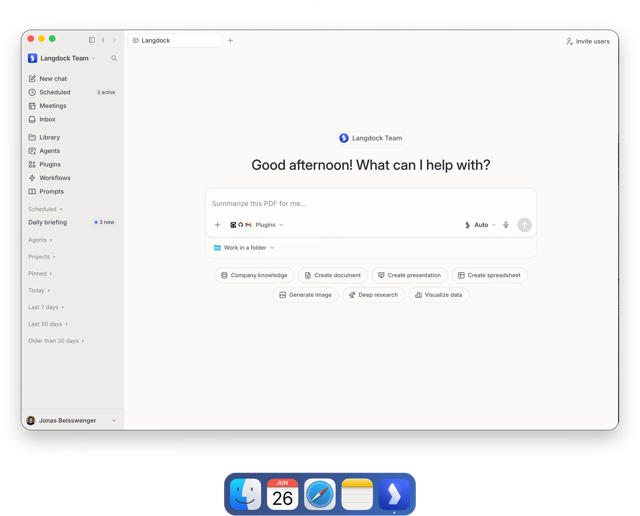Expand Older than 30 days group
Screen dimensions: 640x516
pos(56,340)
